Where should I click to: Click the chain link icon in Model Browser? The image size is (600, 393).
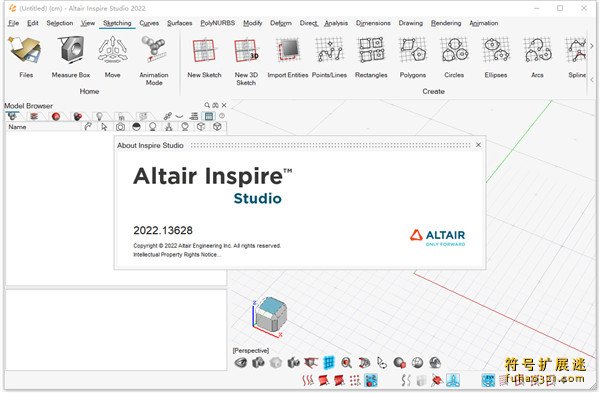click(167, 116)
